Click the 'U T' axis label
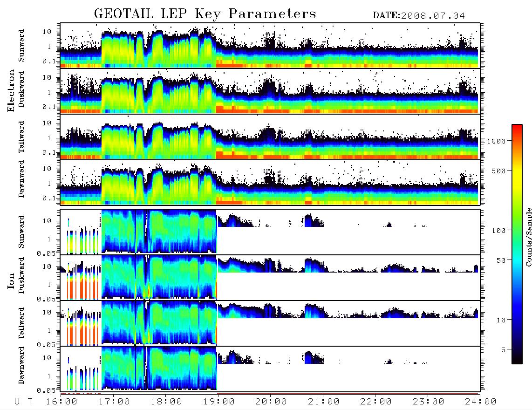Image resolution: width=532 pixels, height=410 pixels. click(23, 402)
